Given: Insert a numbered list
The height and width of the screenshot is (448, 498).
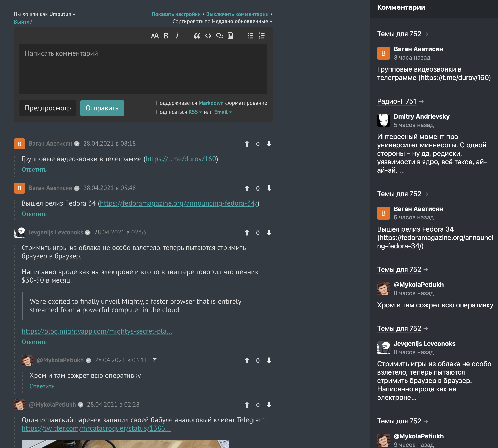Looking at the screenshot, I should tap(262, 36).
